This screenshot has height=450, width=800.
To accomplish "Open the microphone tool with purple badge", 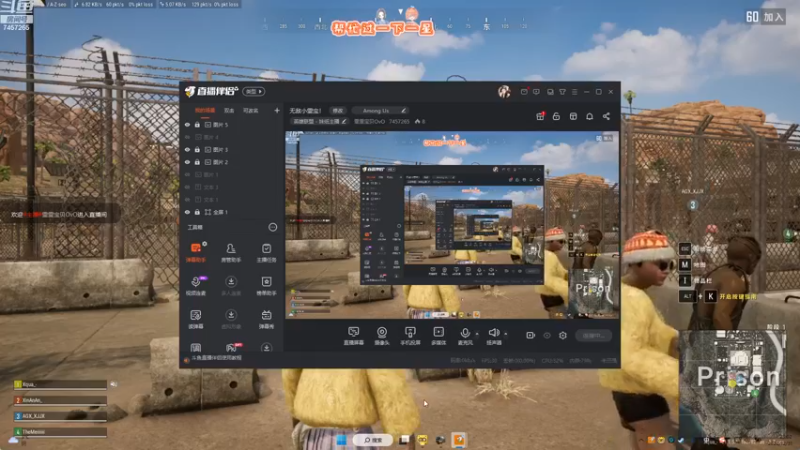I will click(x=195, y=286).
